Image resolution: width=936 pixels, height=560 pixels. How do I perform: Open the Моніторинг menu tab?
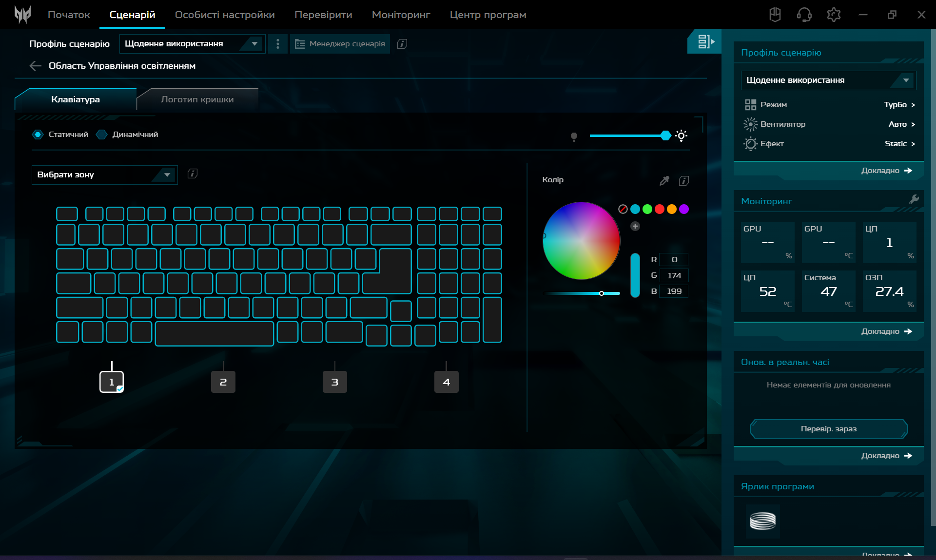coord(401,15)
